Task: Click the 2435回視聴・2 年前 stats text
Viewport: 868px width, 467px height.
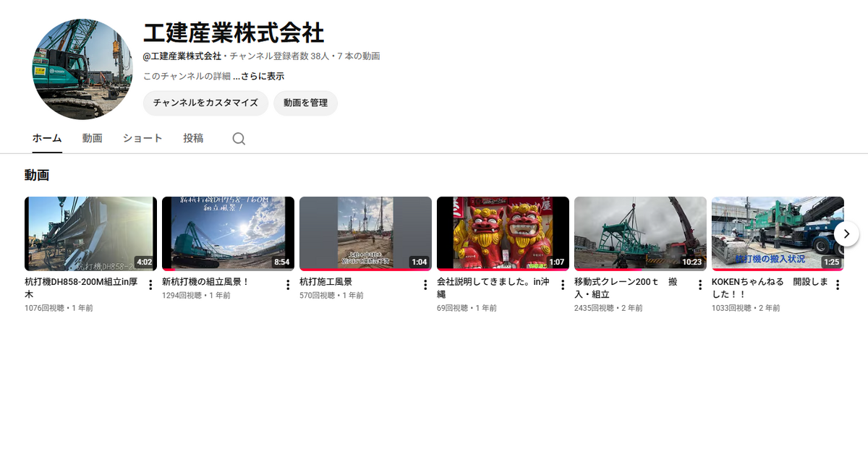Action: [x=608, y=308]
